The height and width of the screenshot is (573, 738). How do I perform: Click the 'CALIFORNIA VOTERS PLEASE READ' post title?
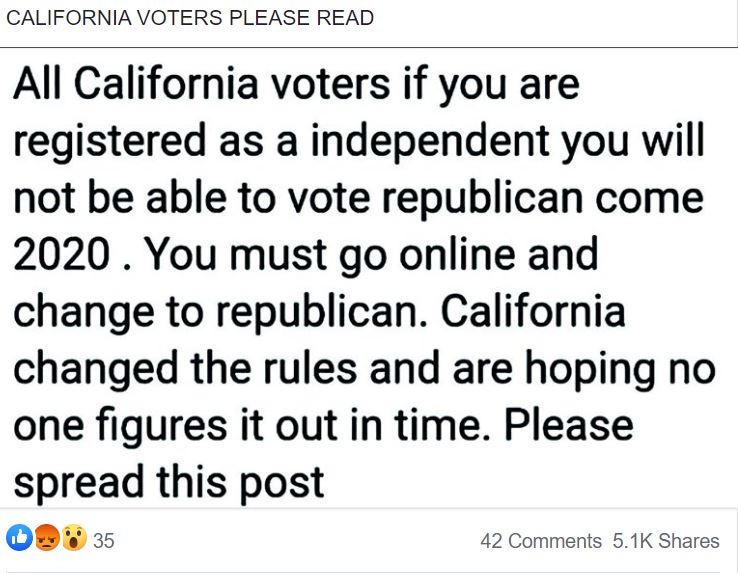(190, 19)
